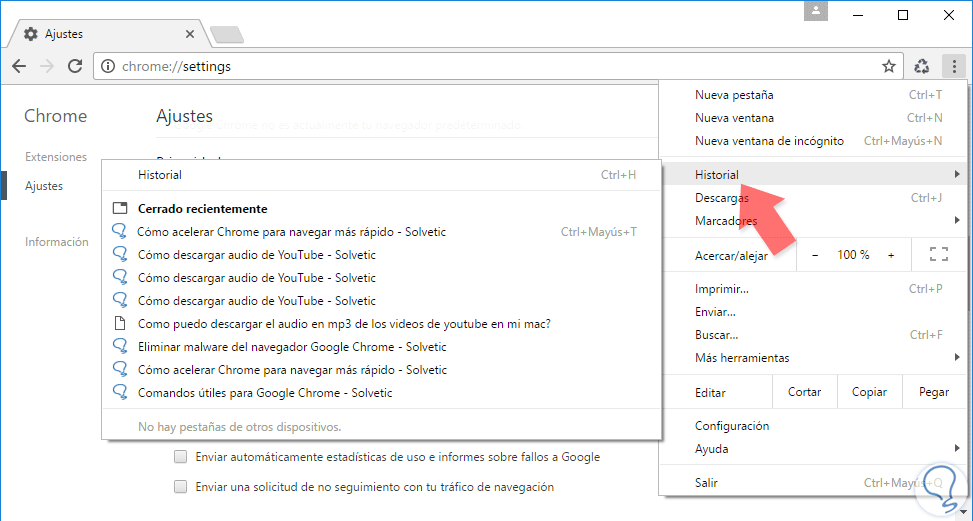Screen dimensions: 973x521
Task: Open Nueva ventana de incógnito
Action: coord(812,141)
